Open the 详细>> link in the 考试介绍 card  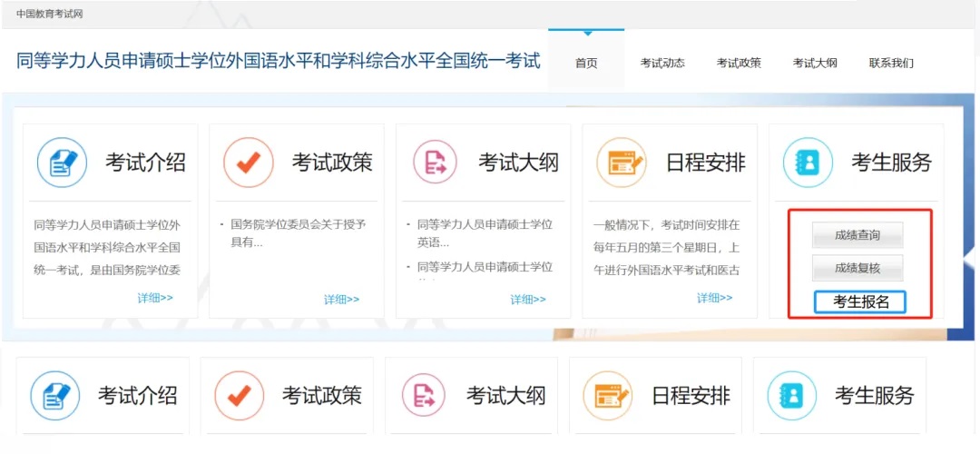[155, 298]
